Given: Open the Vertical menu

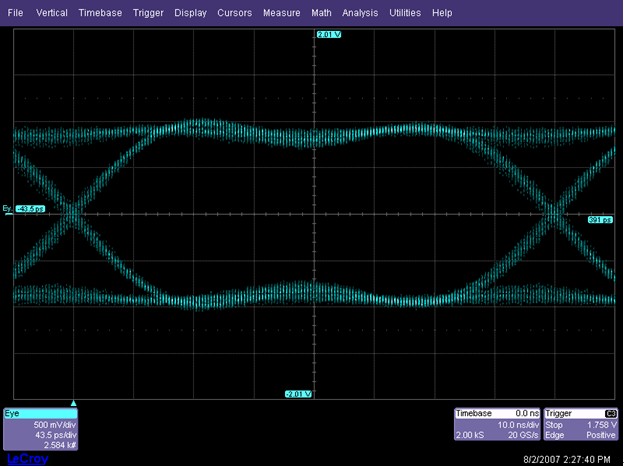Looking at the screenshot, I should click(x=51, y=13).
